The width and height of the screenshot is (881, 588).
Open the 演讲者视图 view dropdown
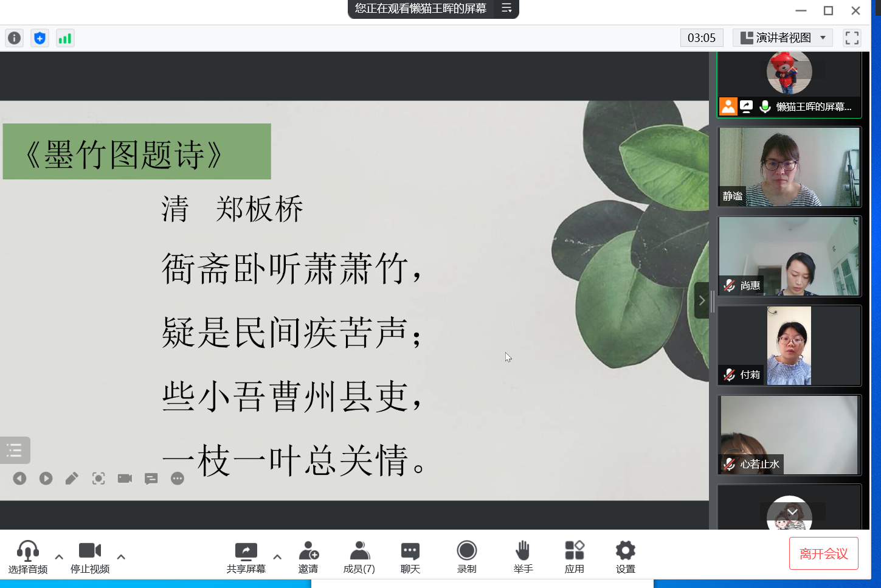coord(783,38)
